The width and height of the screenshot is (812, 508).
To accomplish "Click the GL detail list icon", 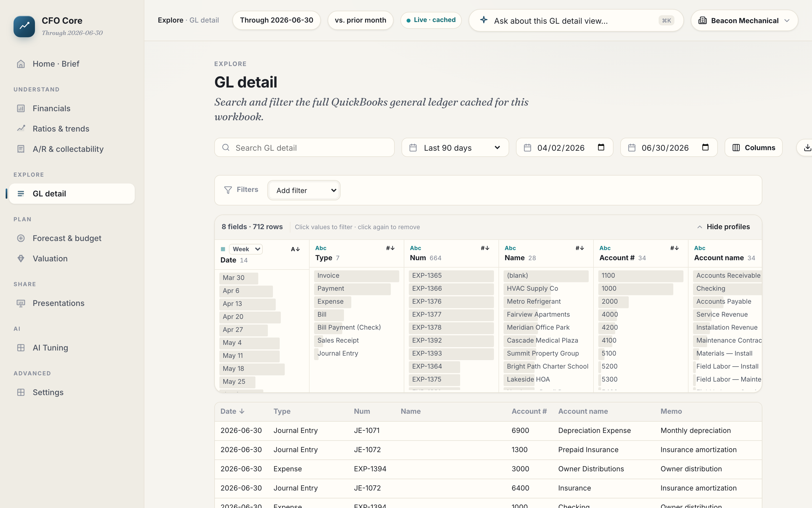I will pyautogui.click(x=21, y=194).
